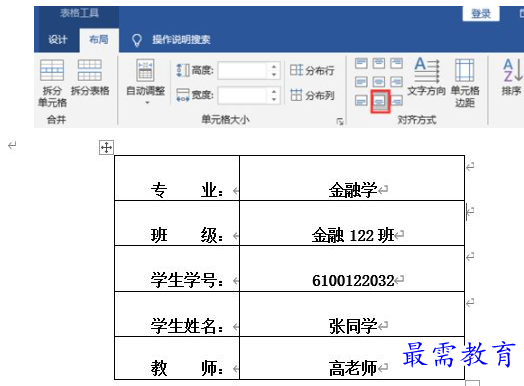Click the Text Direction (文字方向) button

click(426, 77)
